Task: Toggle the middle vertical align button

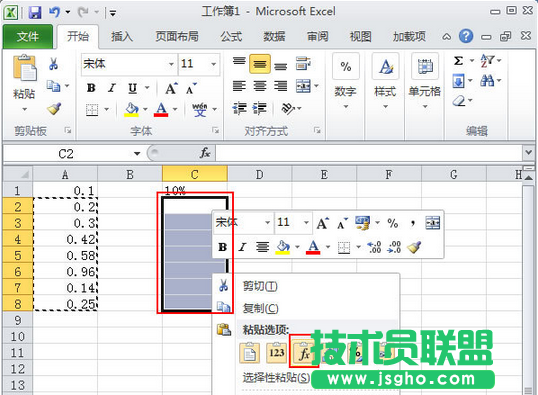Action: point(260,64)
